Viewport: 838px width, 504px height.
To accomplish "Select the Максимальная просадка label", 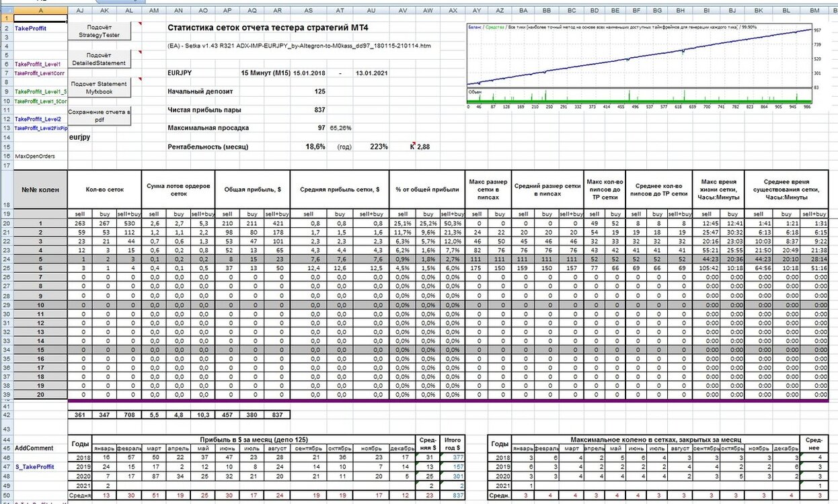I will tap(208, 128).
